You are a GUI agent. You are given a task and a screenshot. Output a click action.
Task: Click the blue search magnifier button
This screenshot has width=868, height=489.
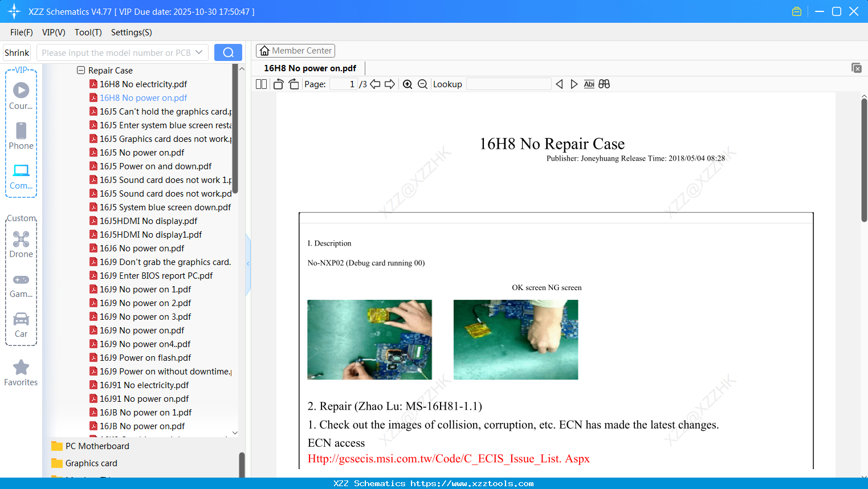(228, 52)
